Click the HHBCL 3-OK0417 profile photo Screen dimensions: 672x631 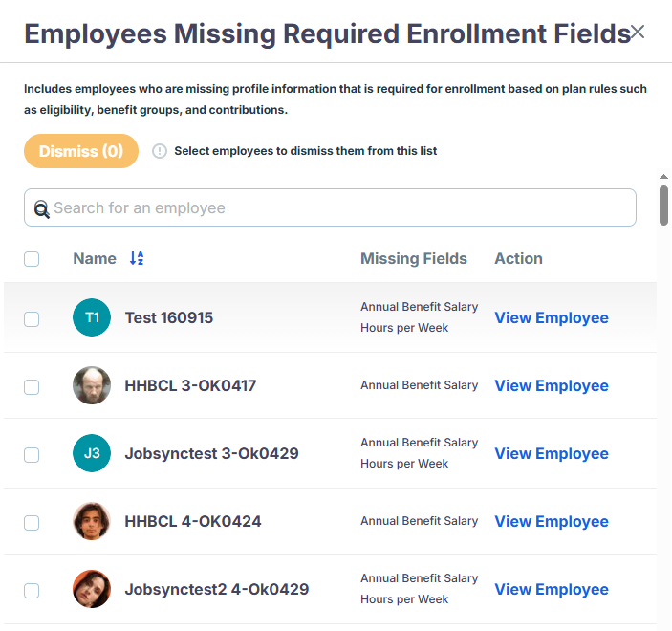point(92,385)
